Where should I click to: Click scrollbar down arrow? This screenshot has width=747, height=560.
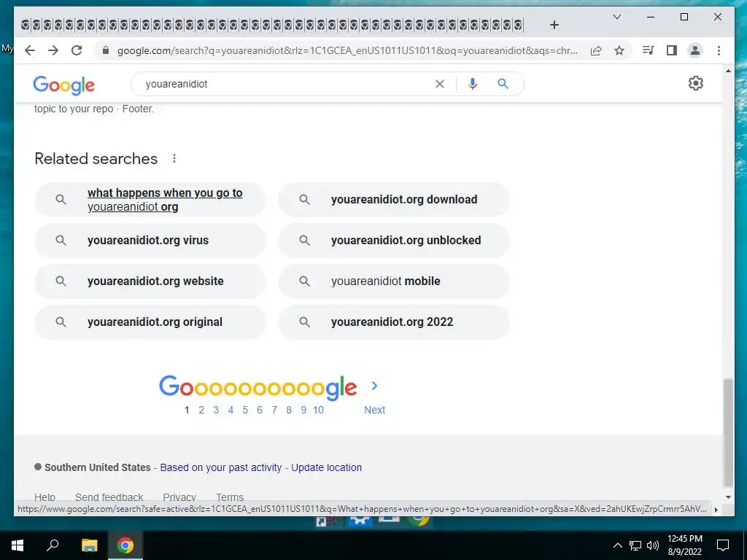pyautogui.click(x=728, y=497)
